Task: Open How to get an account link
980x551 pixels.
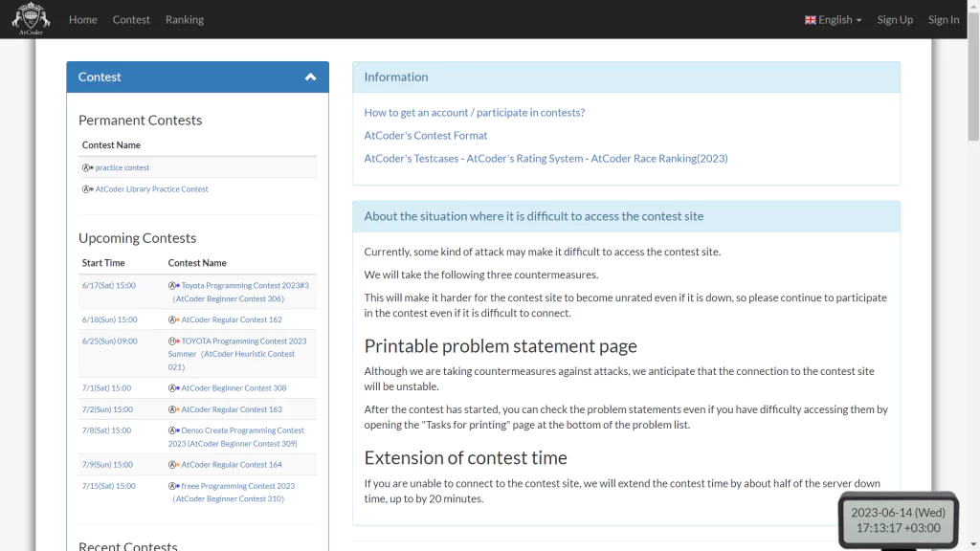Action: coord(475,113)
